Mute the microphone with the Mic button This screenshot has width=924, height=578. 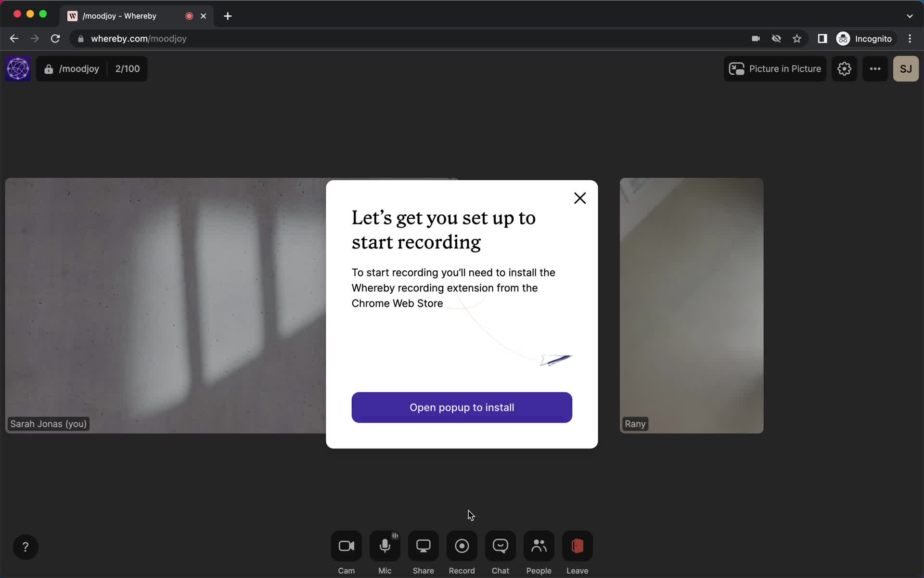coord(385,546)
